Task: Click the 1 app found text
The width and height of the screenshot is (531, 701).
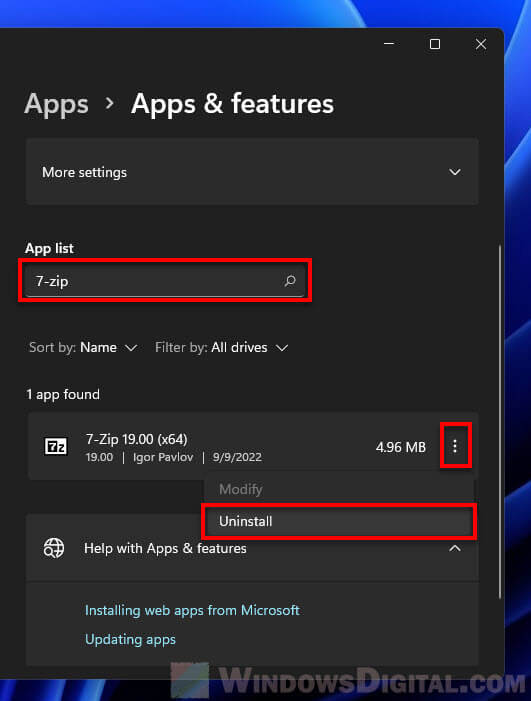Action: [x=63, y=395]
